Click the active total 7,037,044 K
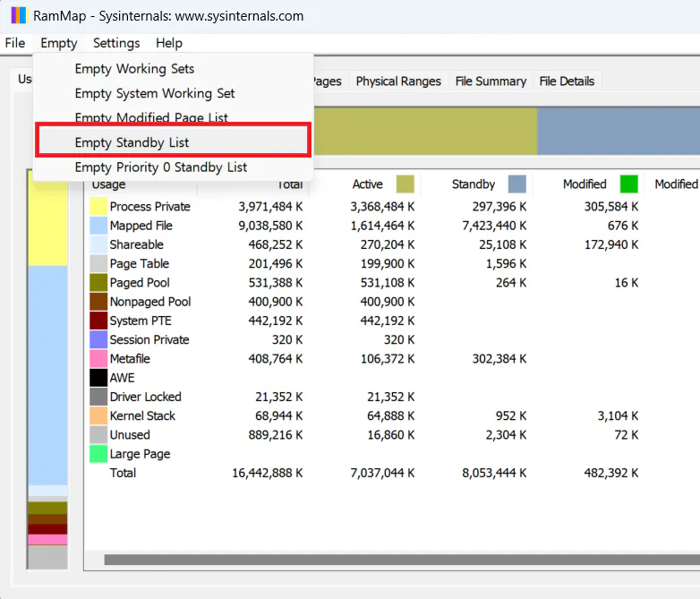Screen dimensions: 700x599 coord(382,473)
